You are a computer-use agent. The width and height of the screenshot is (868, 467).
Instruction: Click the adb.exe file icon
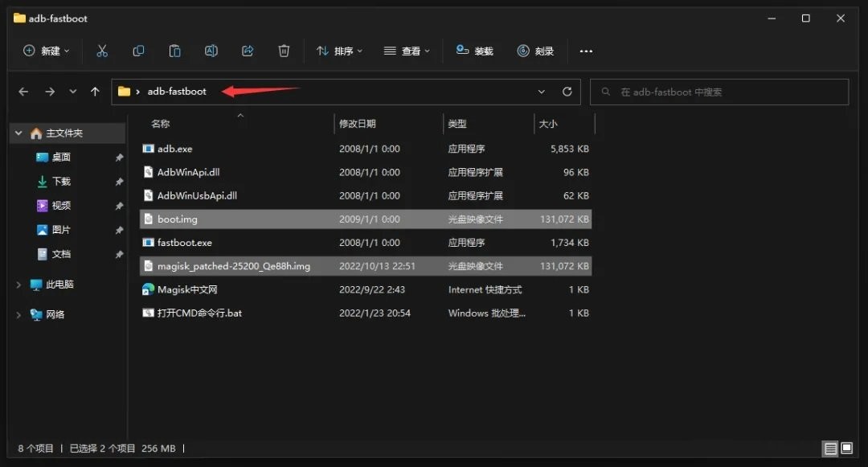pyautogui.click(x=148, y=149)
